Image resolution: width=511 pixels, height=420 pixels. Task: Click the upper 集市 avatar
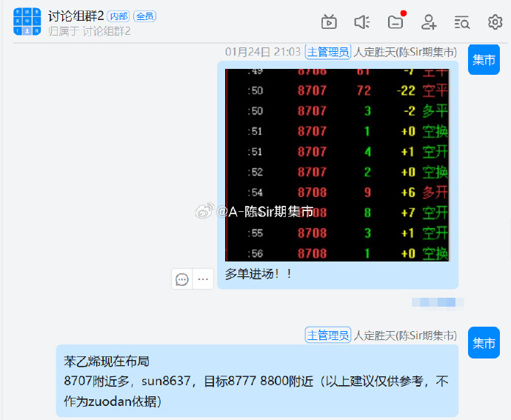(x=484, y=59)
